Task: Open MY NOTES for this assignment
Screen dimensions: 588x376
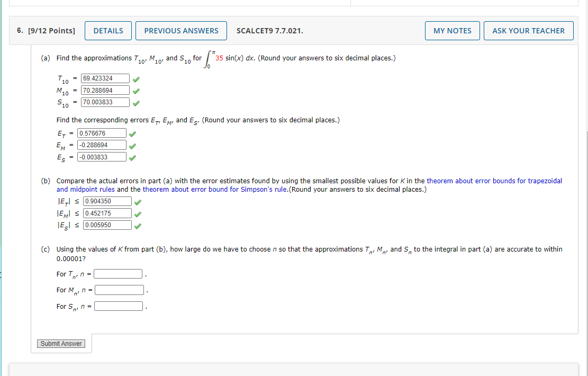Action: [452, 30]
